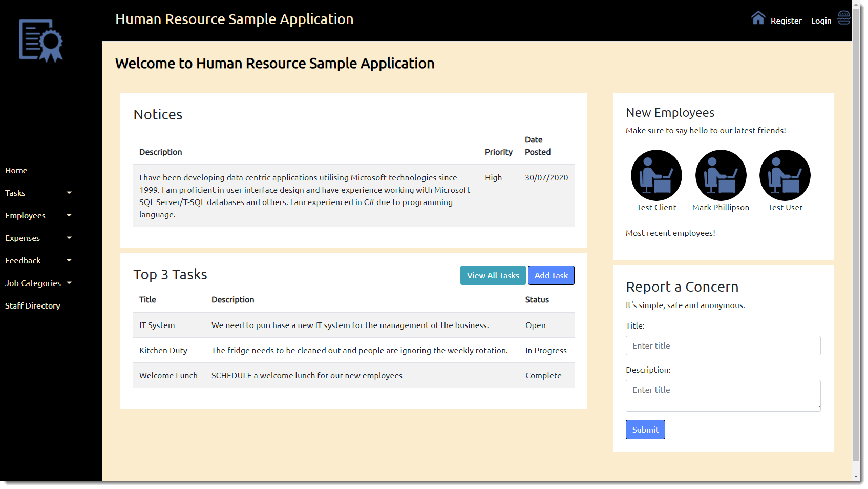This screenshot has height=489, width=868.
Task: Open the Feedback dropdown menu
Action: point(38,260)
